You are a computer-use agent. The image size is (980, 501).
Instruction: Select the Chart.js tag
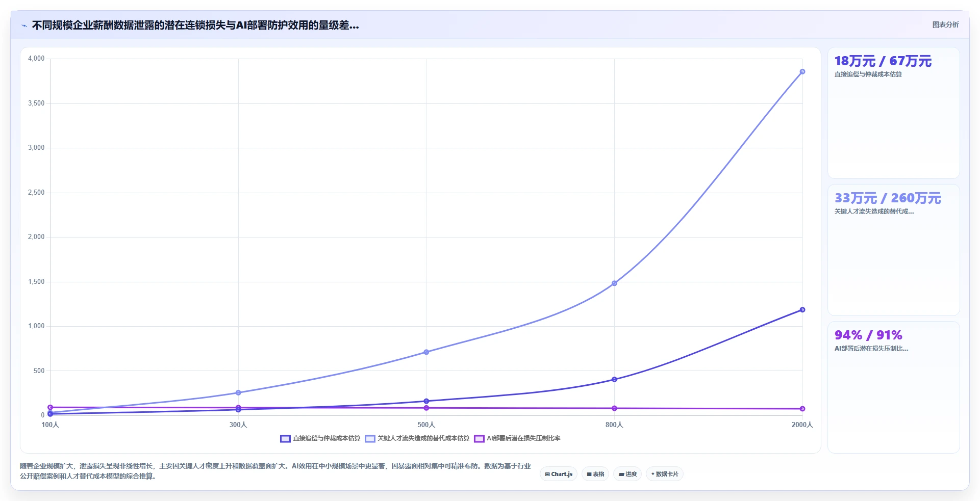tap(559, 474)
